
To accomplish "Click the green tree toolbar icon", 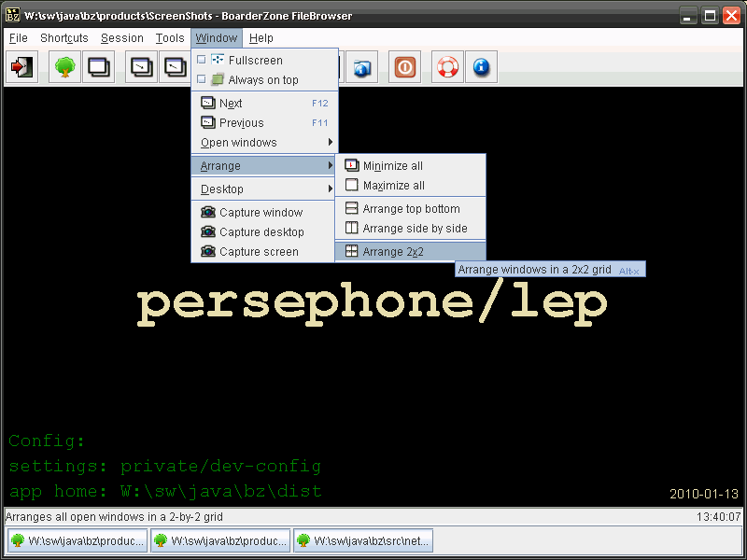I will tap(64, 67).
